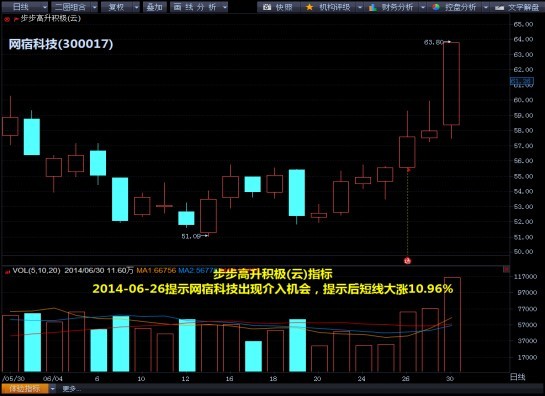Click the pie chart icon for 控盘分析
The width and height of the screenshot is (545, 396).
click(436, 7)
